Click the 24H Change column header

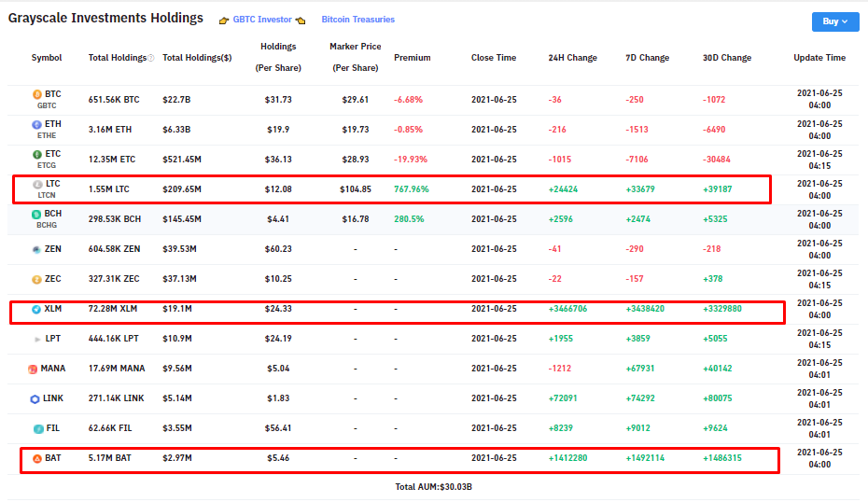pos(572,58)
